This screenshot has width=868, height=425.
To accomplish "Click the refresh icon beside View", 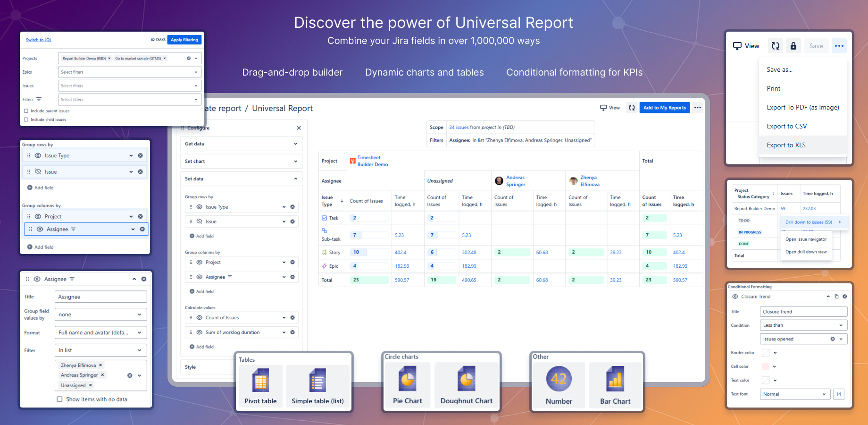I will (x=775, y=46).
